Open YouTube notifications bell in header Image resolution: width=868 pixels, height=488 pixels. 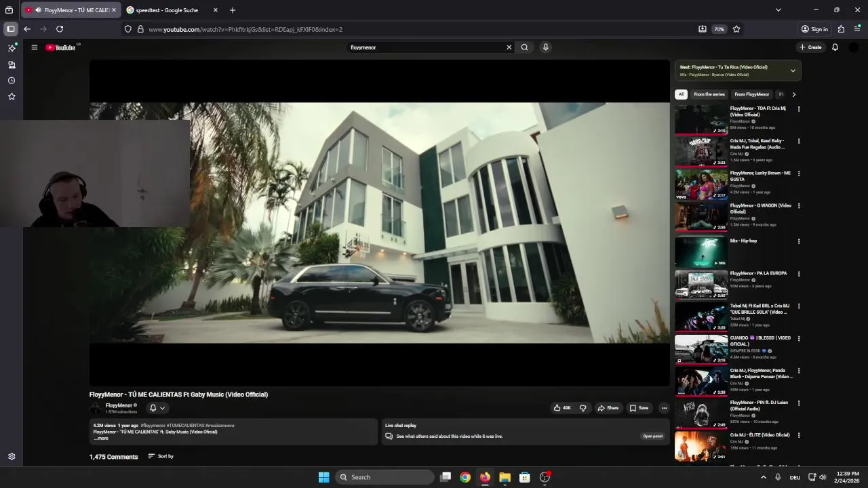click(835, 47)
